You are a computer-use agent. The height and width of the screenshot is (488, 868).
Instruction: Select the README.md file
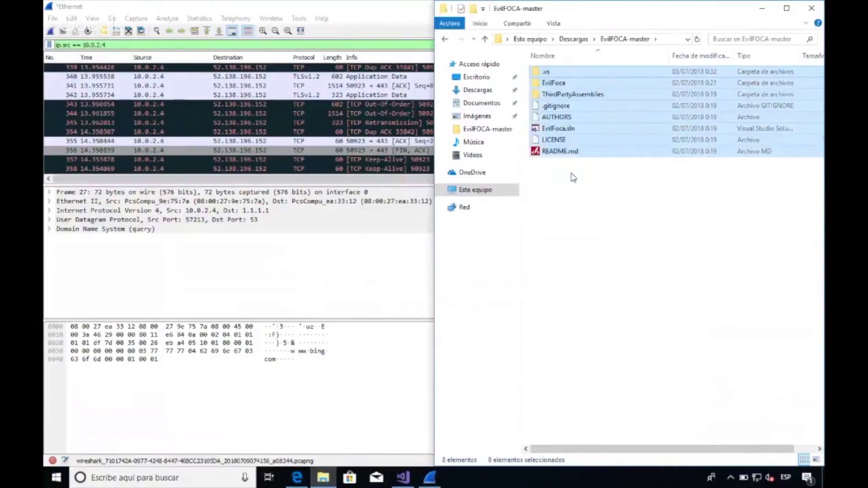[x=559, y=151]
